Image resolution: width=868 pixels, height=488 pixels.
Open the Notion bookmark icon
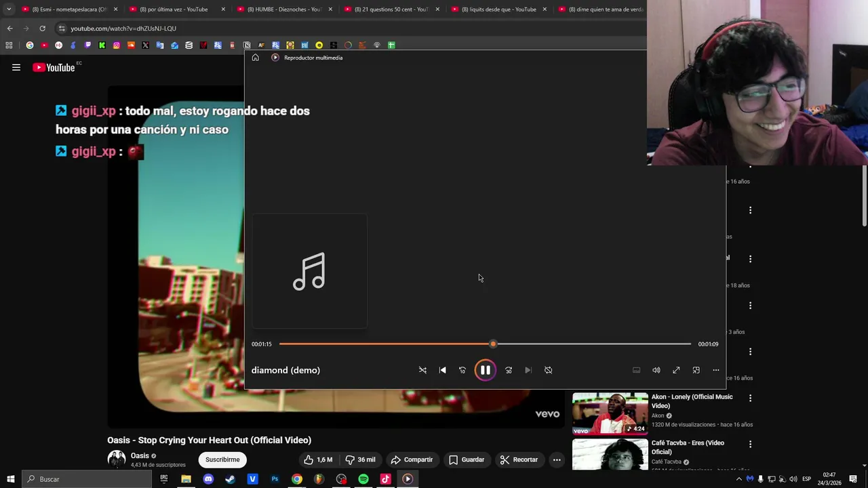point(247,45)
